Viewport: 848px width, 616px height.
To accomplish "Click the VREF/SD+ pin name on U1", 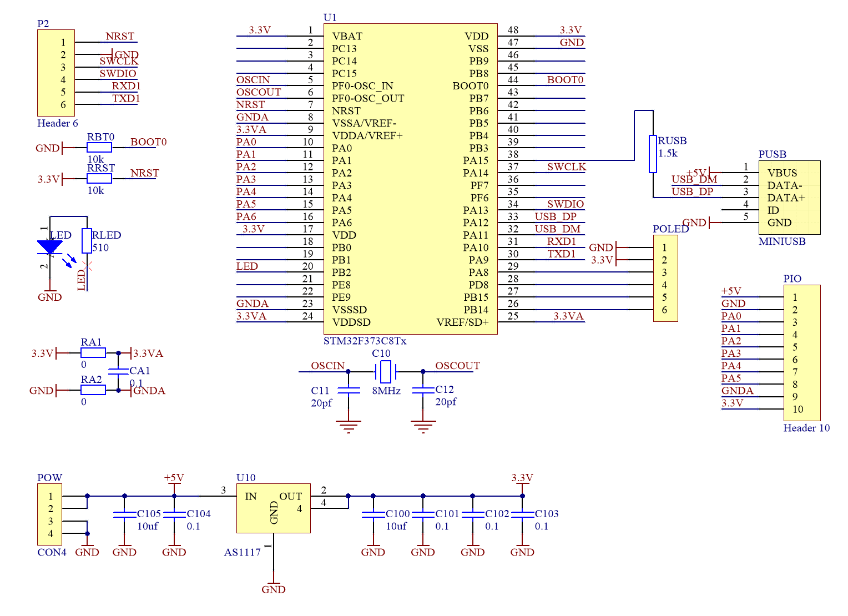I will pos(463,322).
